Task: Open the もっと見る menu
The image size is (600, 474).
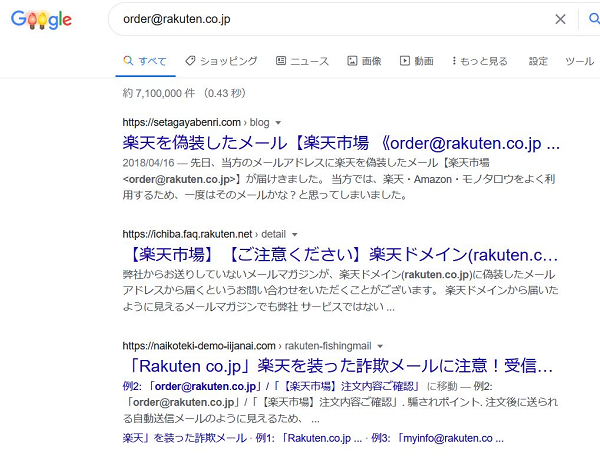Action: point(480,61)
